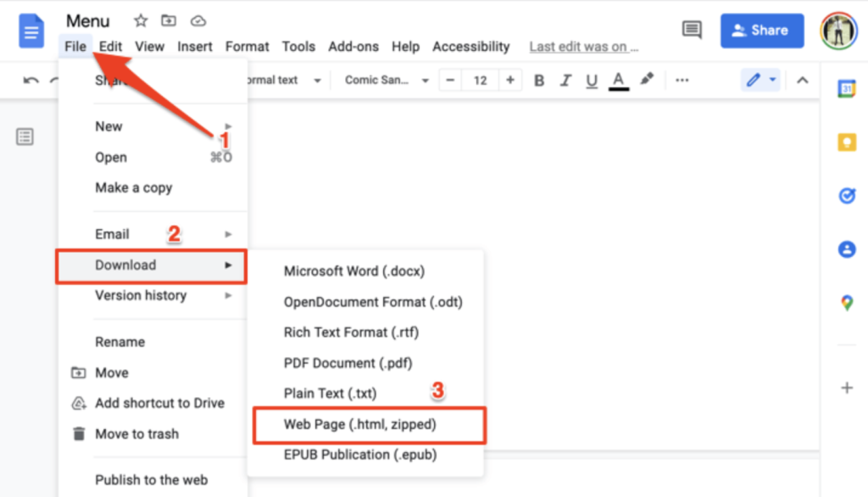
Task: Open the highlight color marker tool
Action: [647, 80]
